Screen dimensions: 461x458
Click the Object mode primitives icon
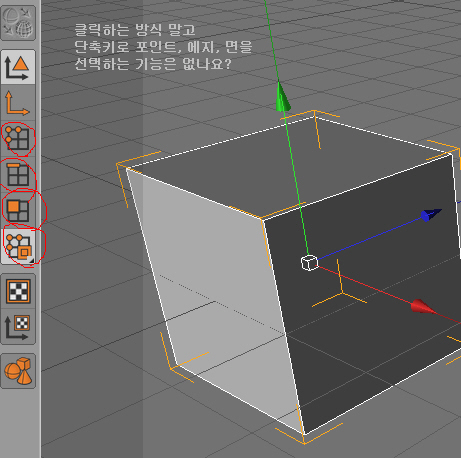[x=18, y=371]
